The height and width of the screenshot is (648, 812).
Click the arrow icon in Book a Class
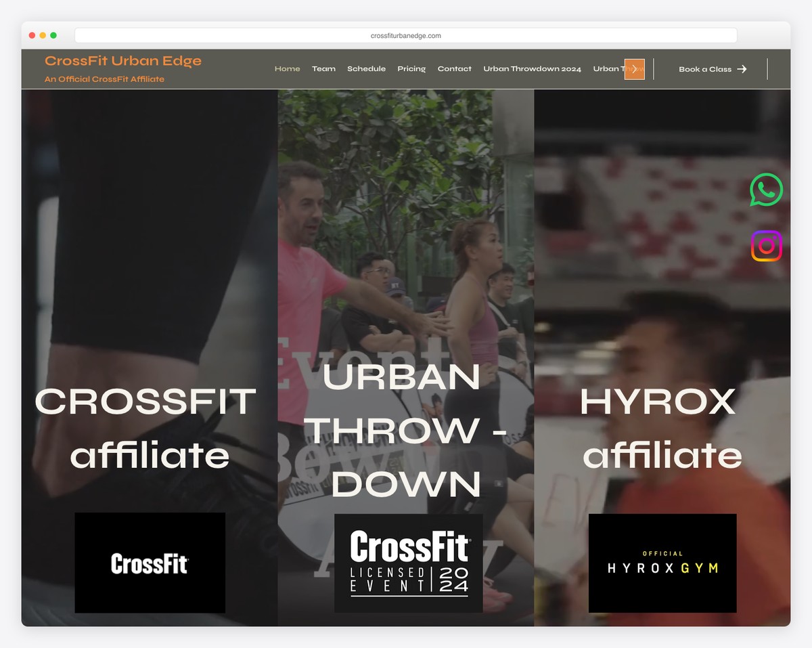(741, 68)
